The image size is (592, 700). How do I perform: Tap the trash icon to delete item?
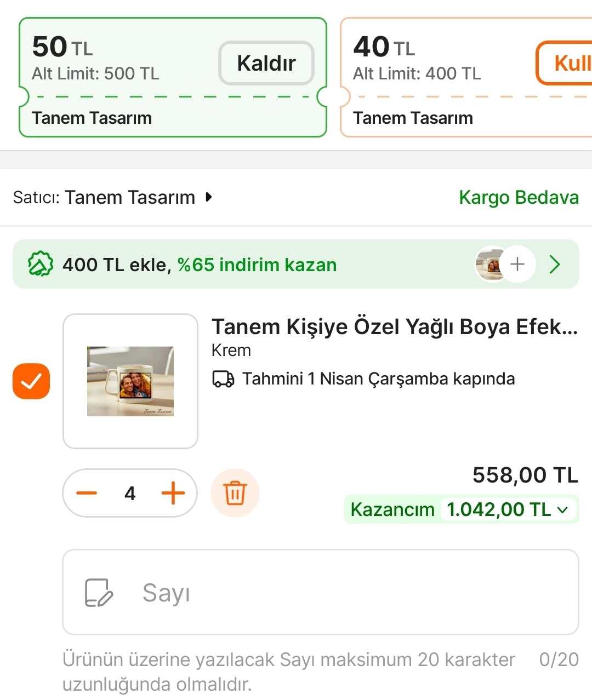tap(235, 493)
